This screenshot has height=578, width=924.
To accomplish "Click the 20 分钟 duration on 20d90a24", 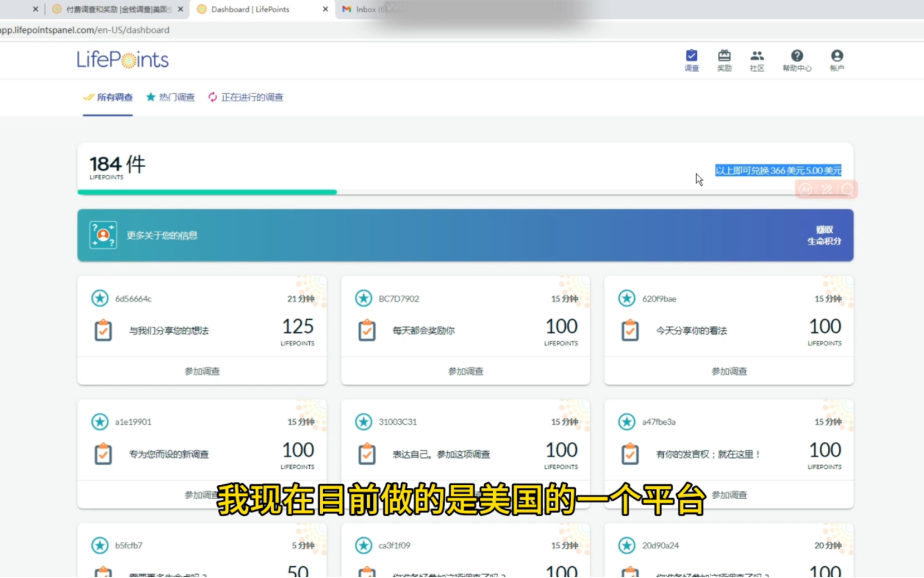I will tap(828, 545).
